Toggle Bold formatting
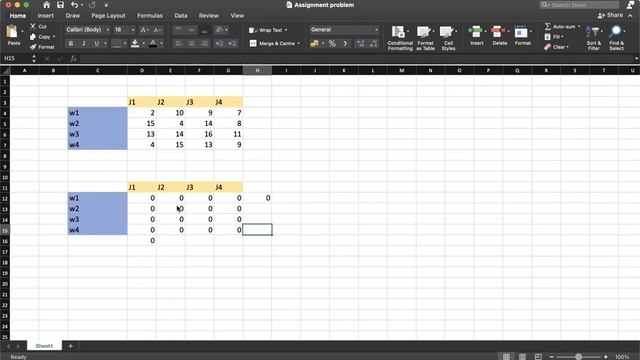Viewport: 640px width, 360px height. 71,43
